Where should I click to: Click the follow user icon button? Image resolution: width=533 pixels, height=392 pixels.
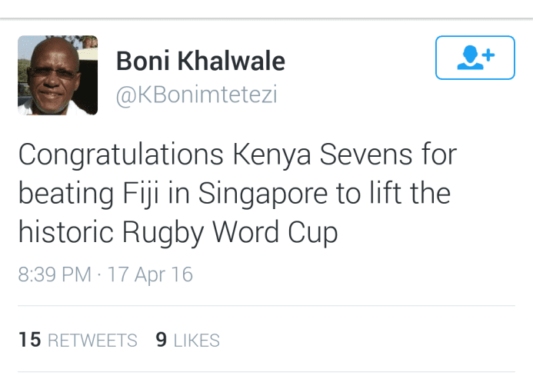click(x=475, y=58)
